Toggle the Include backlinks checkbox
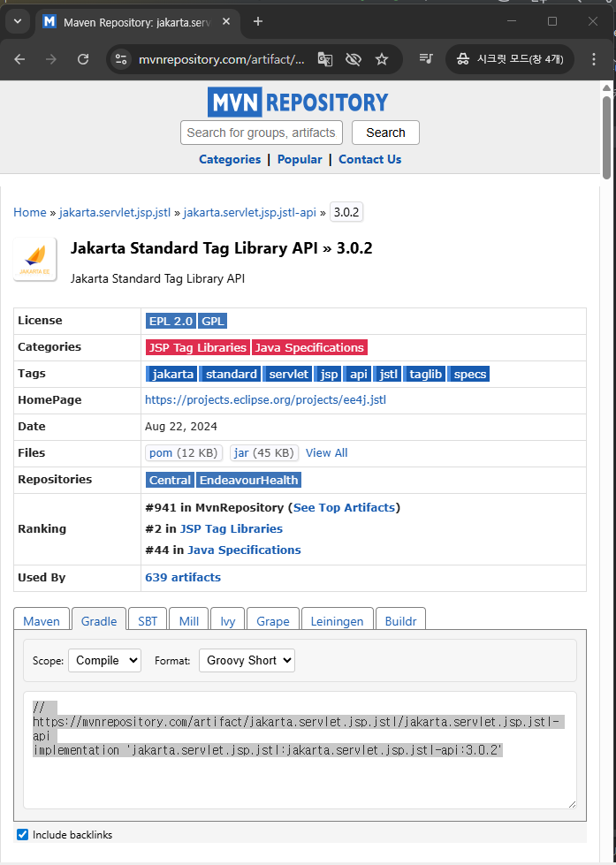The image size is (616, 865). coord(22,834)
